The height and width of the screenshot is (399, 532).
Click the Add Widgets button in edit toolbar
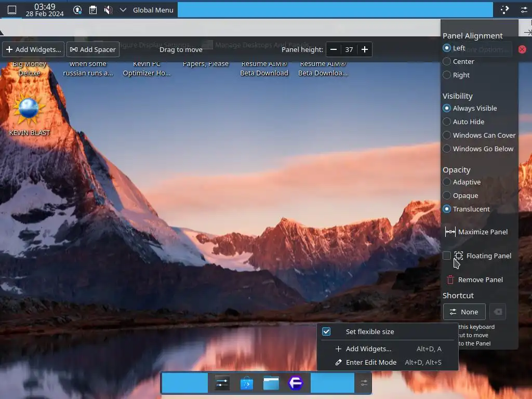coord(33,49)
